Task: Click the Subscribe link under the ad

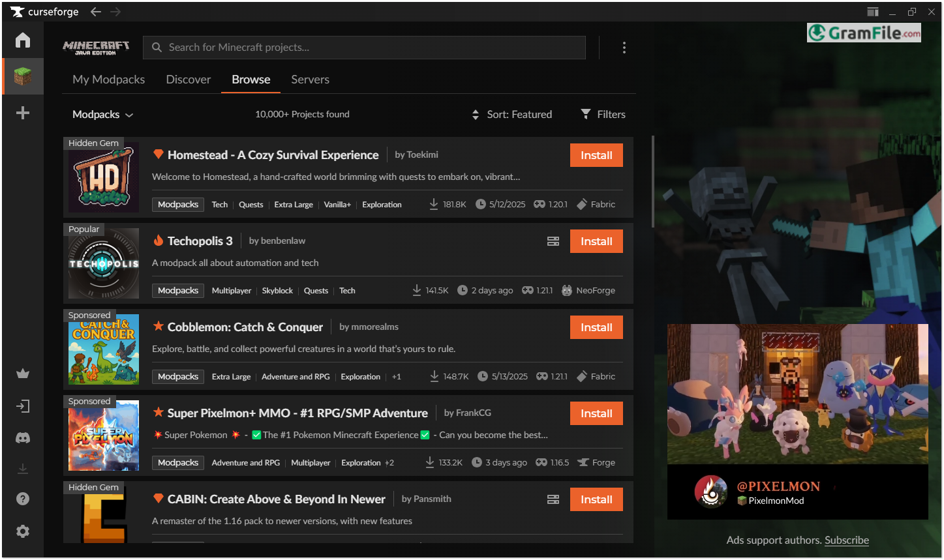Action: click(846, 540)
